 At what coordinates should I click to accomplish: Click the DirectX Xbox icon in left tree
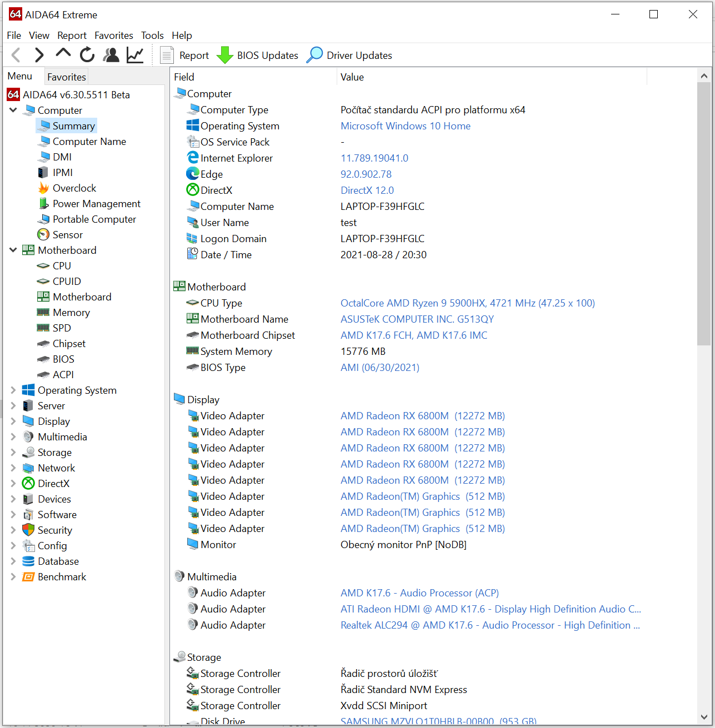(28, 484)
